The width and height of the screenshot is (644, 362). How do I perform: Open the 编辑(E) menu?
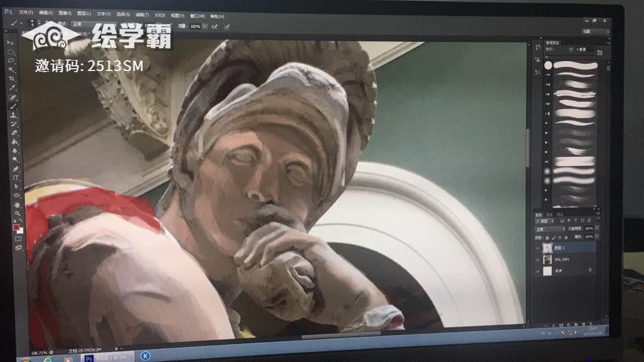pos(45,13)
